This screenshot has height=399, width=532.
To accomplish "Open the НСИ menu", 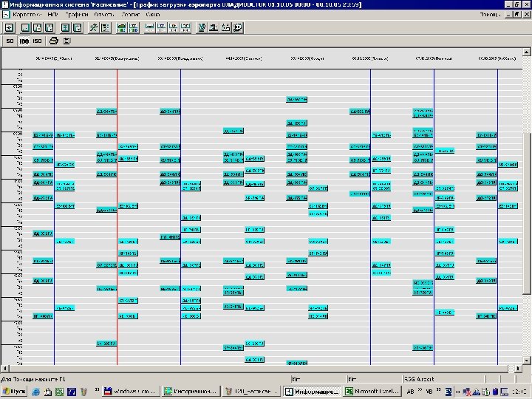I will point(53,15).
